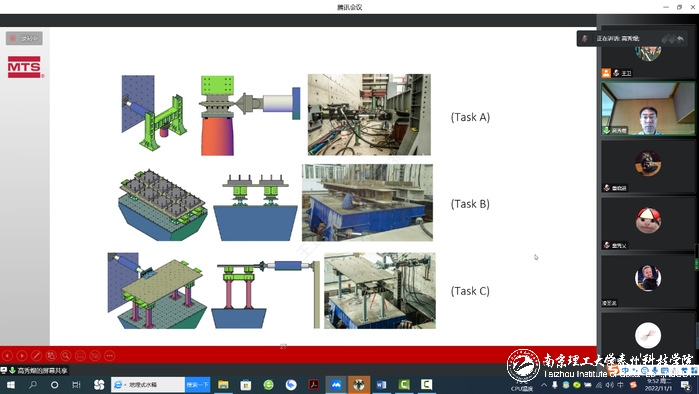Screen dimensions: 699x394
Task: Open Task View on the taskbar
Action: click(x=76, y=385)
